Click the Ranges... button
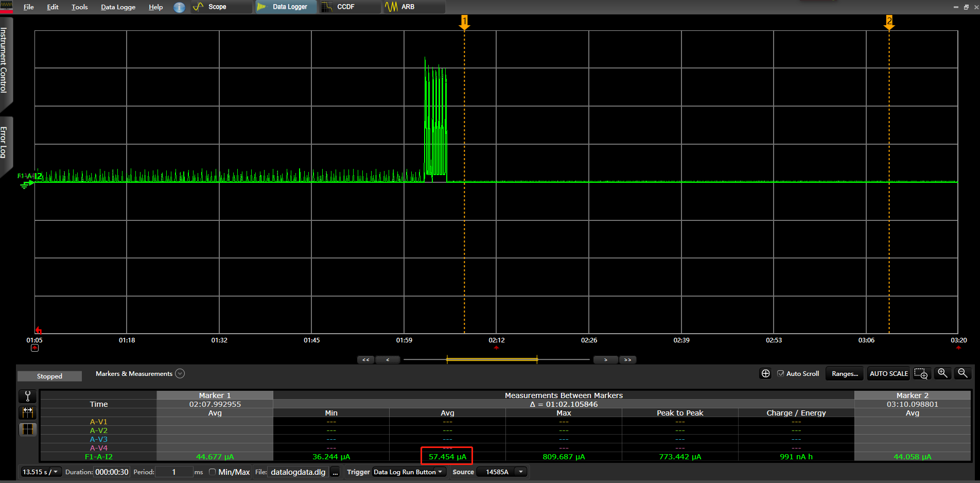This screenshot has width=980, height=483. 845,374
